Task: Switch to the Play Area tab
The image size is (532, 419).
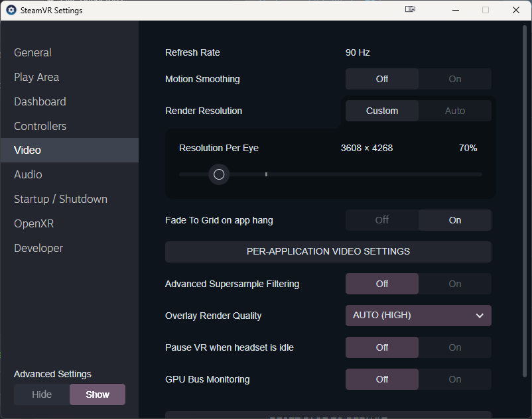Action: [x=36, y=78]
